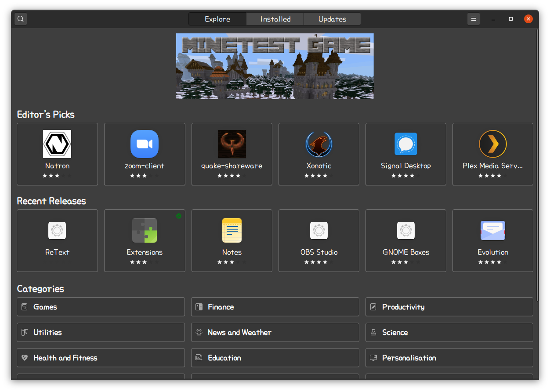The width and height of the screenshot is (550, 392).
Task: Open the Evolution label
Action: pos(493,252)
